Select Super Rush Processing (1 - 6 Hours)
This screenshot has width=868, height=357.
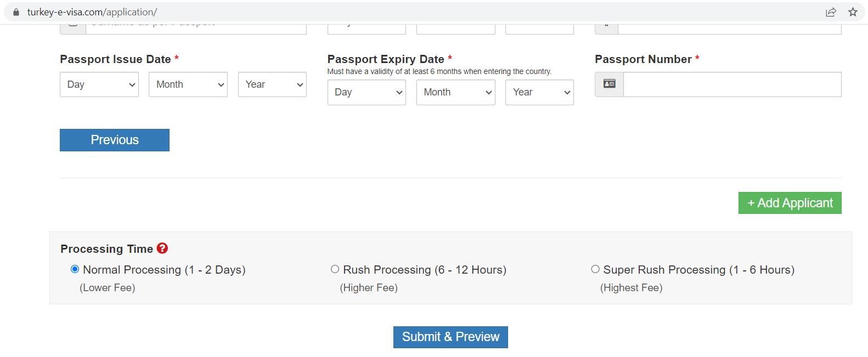point(595,269)
